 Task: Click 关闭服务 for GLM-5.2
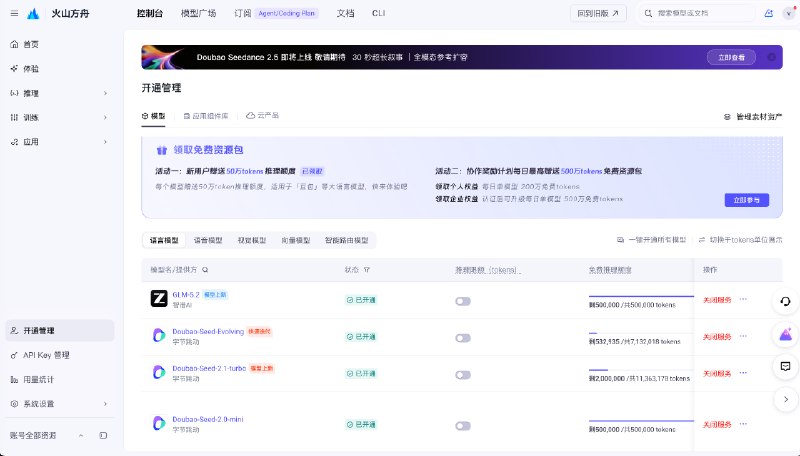tap(717, 300)
